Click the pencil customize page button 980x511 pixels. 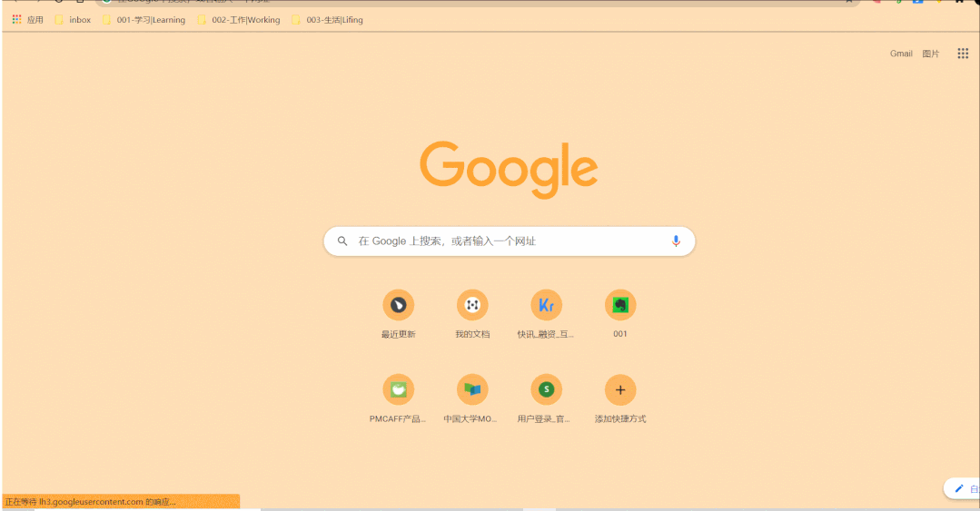pos(963,488)
